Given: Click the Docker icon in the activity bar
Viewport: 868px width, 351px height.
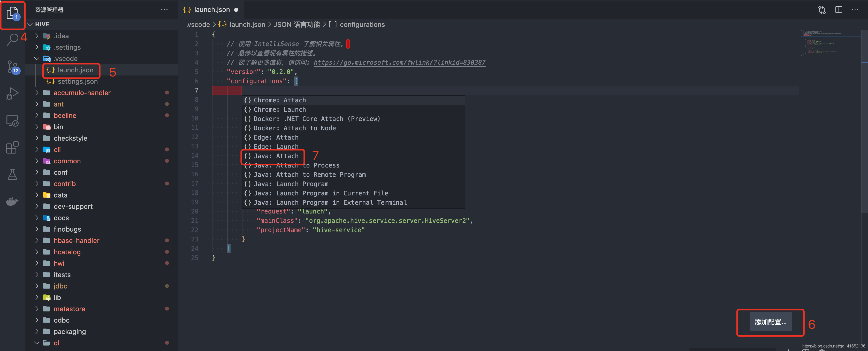Looking at the screenshot, I should click(12, 201).
